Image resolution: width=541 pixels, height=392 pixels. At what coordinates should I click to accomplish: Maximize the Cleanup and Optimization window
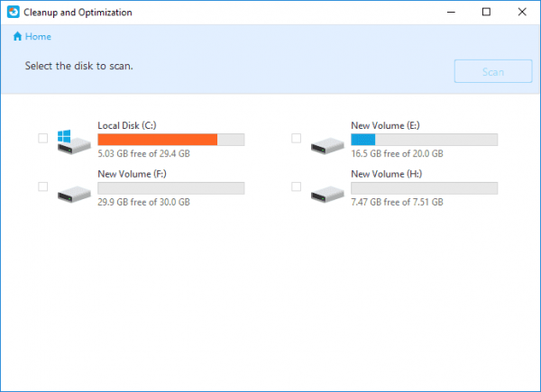pyautogui.click(x=486, y=13)
